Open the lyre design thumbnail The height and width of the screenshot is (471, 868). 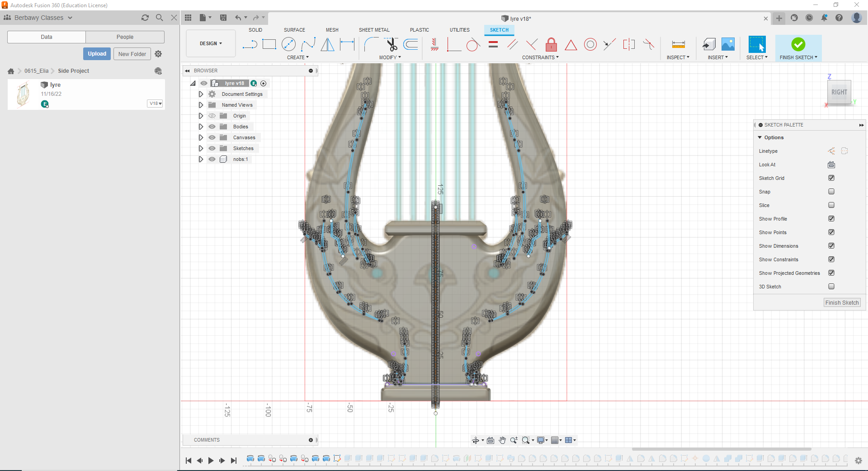coord(23,94)
